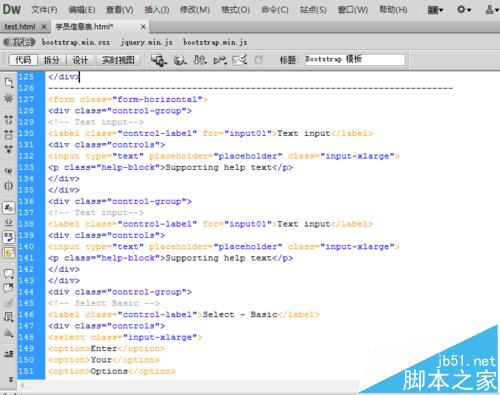This screenshot has height=395, width=500.
Task: Open related file bootstrap.min.css
Action: 76,42
